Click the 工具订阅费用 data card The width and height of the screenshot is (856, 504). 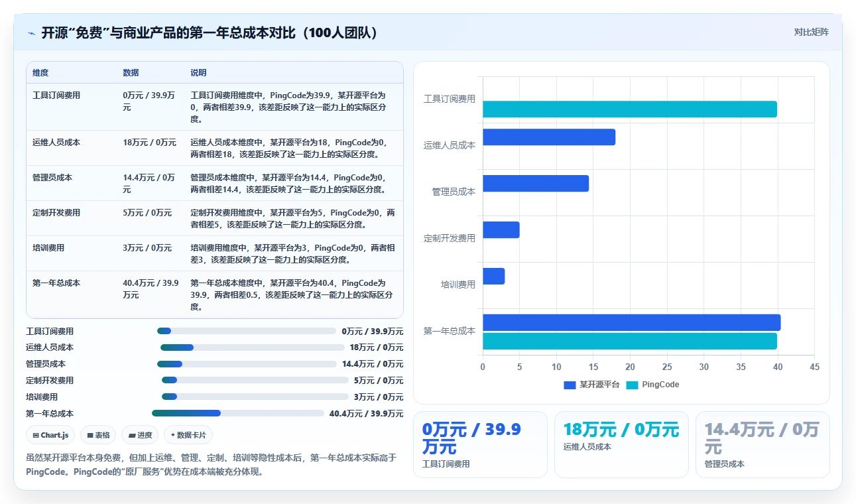tap(480, 444)
